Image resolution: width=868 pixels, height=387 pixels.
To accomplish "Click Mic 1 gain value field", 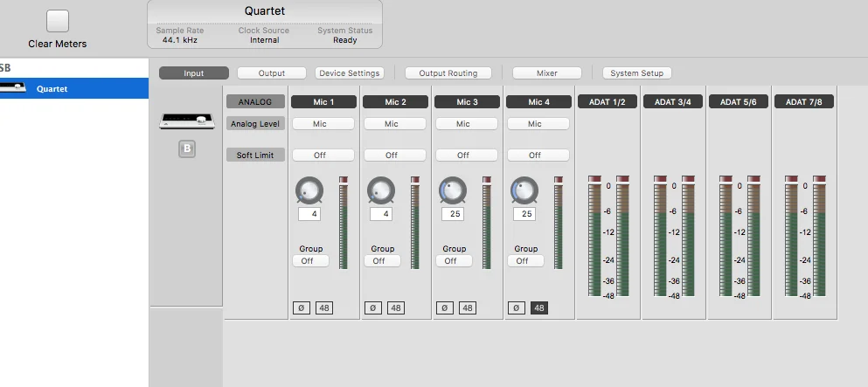I will click(309, 214).
